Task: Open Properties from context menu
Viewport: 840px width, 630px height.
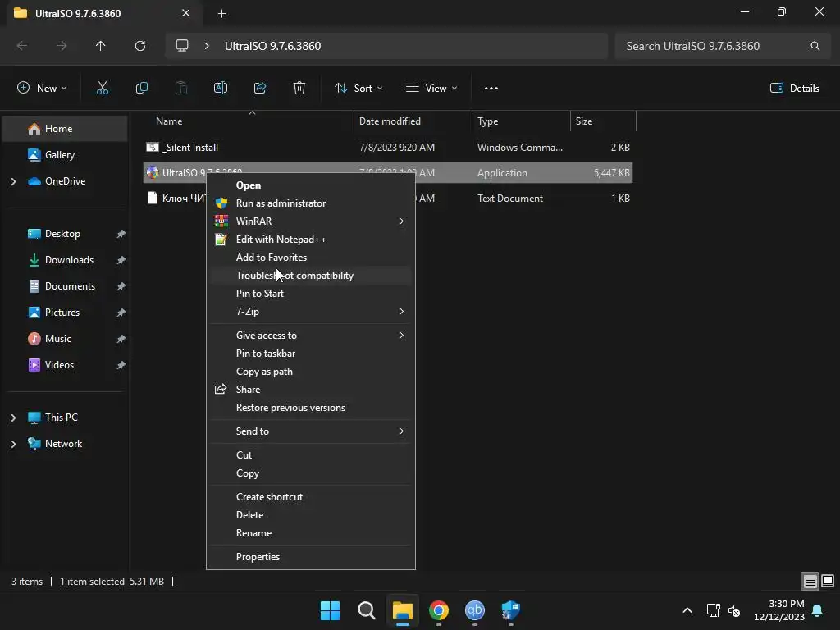Action: [310, 557]
